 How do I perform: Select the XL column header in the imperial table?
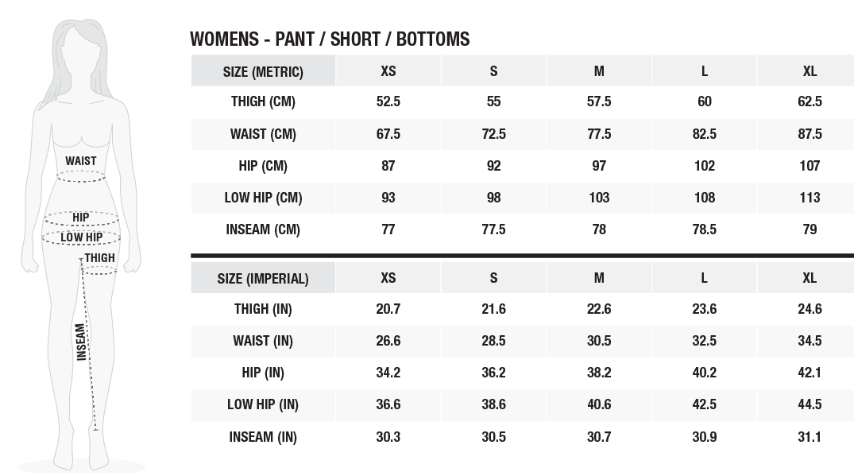coord(809,278)
